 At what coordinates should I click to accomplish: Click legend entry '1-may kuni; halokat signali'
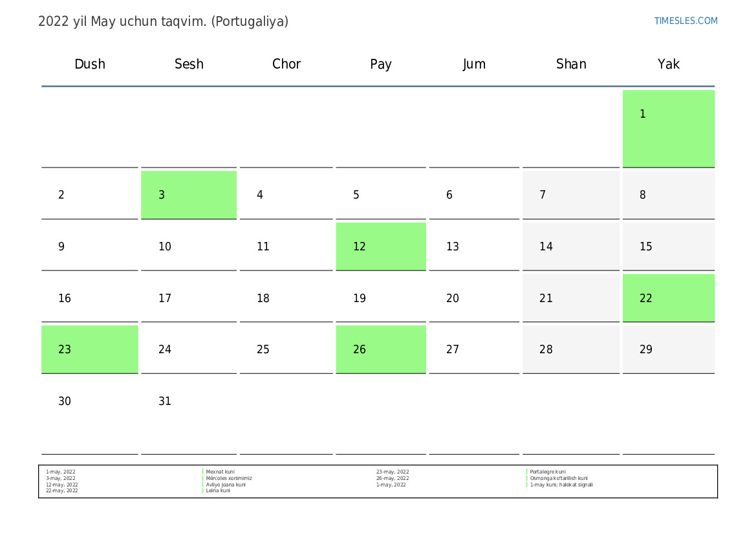click(x=561, y=485)
